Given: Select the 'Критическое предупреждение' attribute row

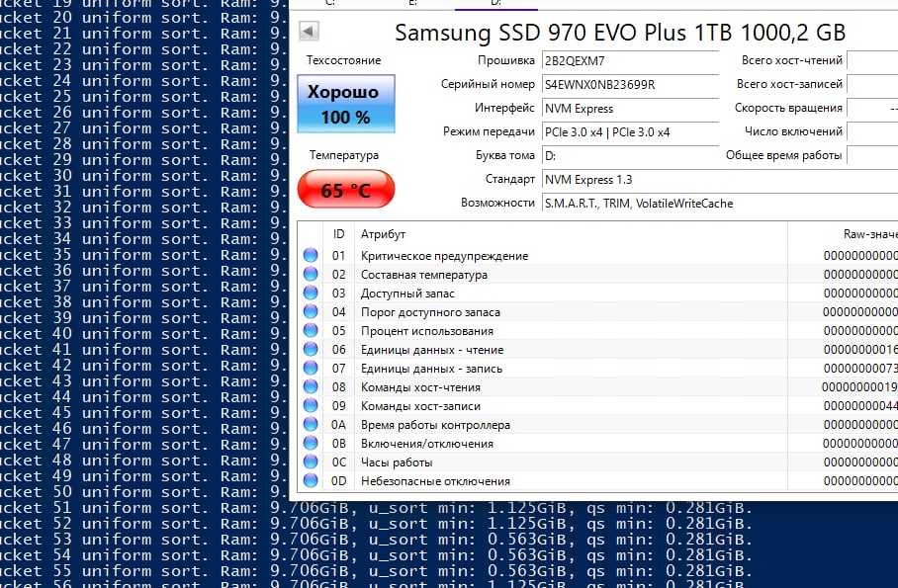Looking at the screenshot, I should click(x=597, y=255).
